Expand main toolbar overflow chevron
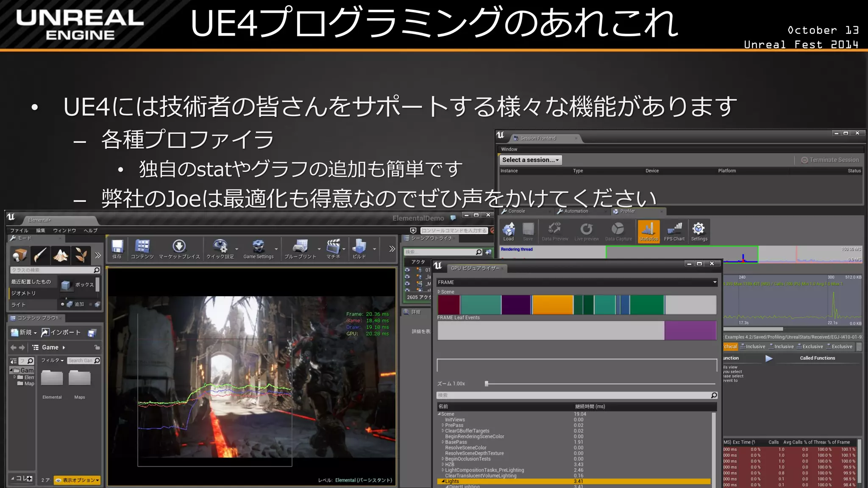 (x=392, y=249)
